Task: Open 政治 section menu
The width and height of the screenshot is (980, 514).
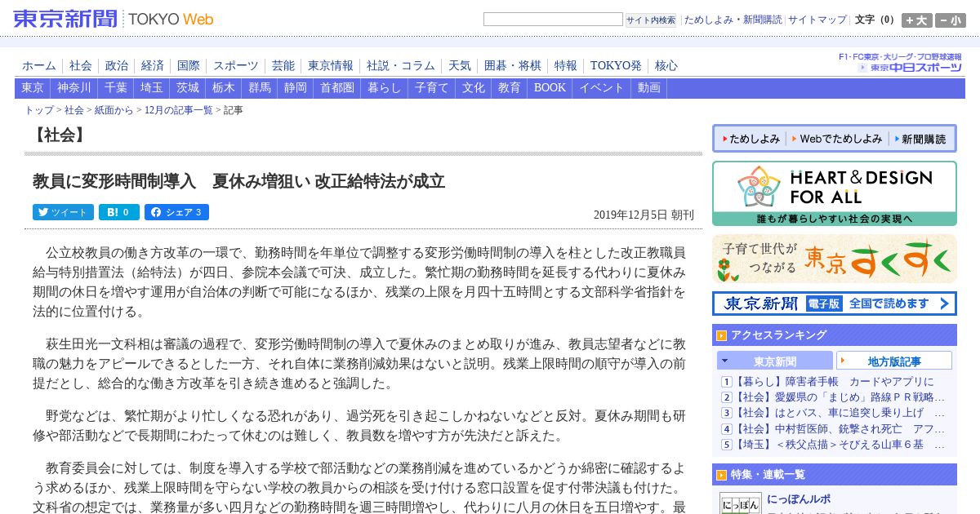Action: point(117,66)
